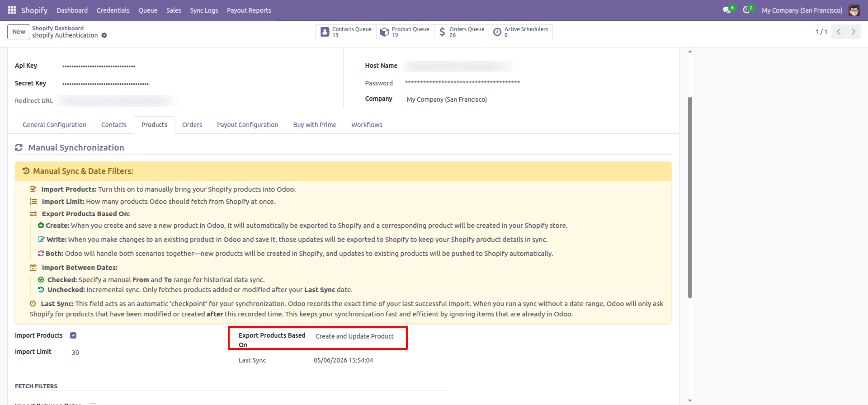Open the Export Products Based On dropdown
This screenshot has width=868, height=405.
pyautogui.click(x=355, y=336)
